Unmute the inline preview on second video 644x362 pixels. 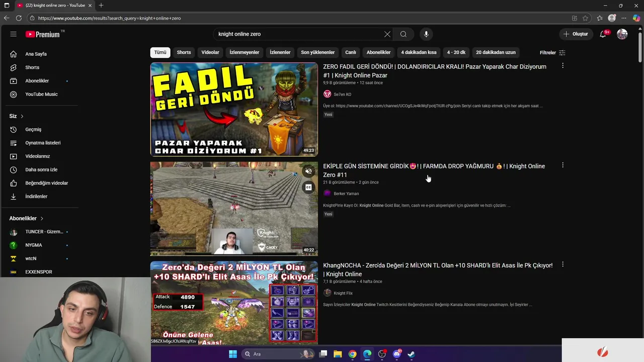tap(308, 171)
